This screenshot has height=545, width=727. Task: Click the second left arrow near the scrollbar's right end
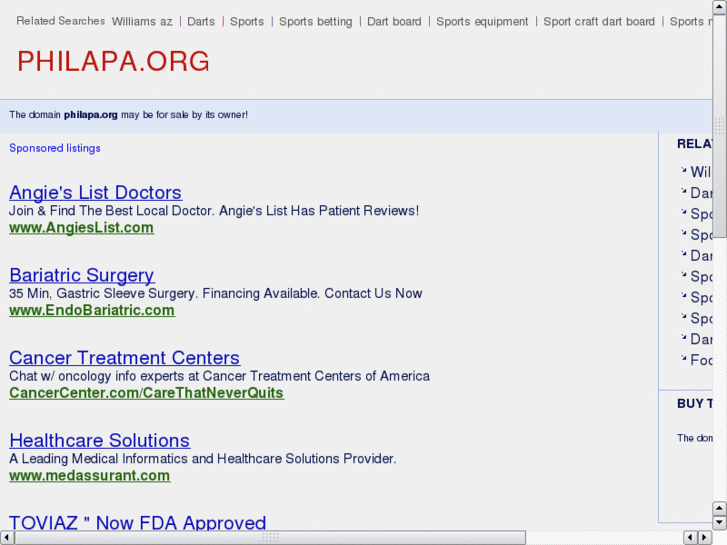tap(690, 538)
